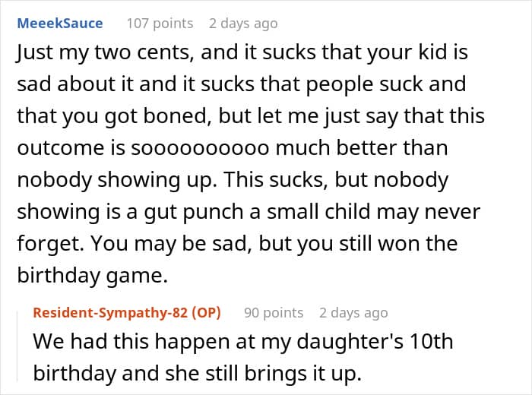Click the 'sad about it' second line

[x=242, y=84]
